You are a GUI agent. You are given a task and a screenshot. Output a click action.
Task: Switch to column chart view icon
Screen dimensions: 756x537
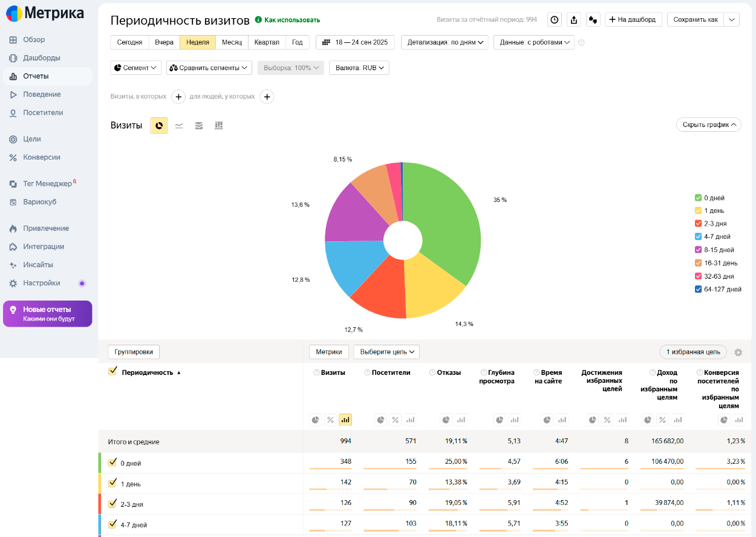pyautogui.click(x=219, y=126)
